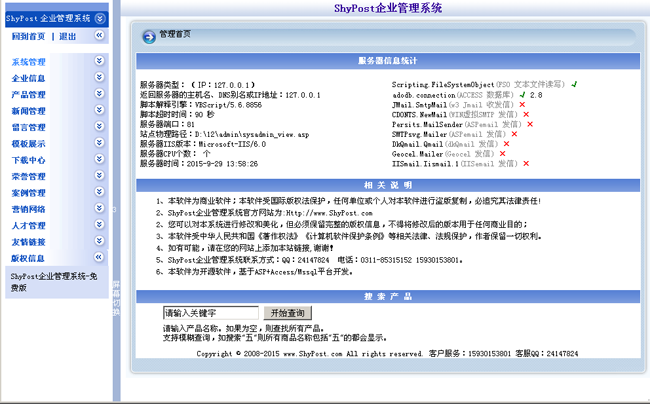Focus the 请输入关键字 search field
The width and height of the screenshot is (650, 404).
click(211, 313)
